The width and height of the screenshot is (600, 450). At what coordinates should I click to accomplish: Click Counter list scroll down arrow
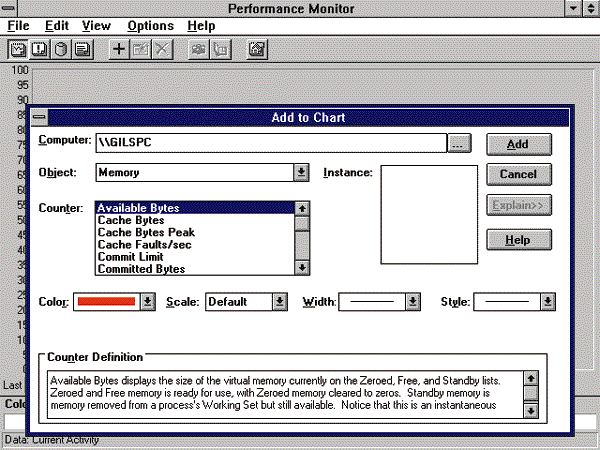click(x=302, y=267)
